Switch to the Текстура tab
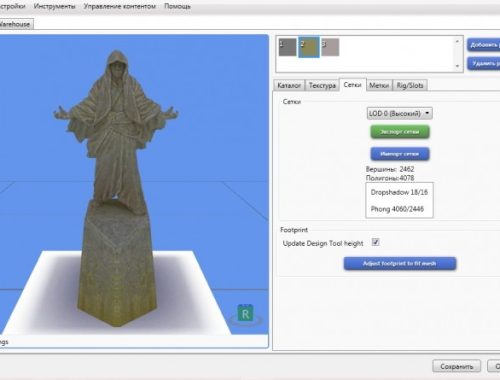The height and width of the screenshot is (380, 500). click(322, 86)
